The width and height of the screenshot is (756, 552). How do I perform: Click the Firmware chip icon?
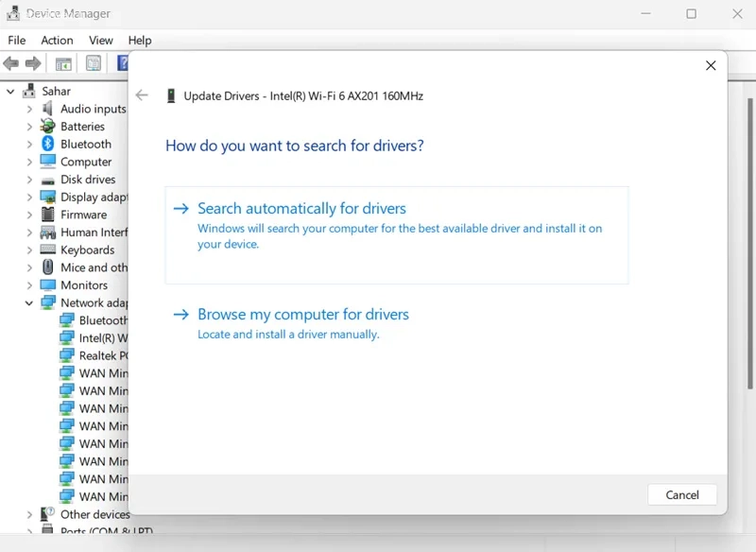48,215
